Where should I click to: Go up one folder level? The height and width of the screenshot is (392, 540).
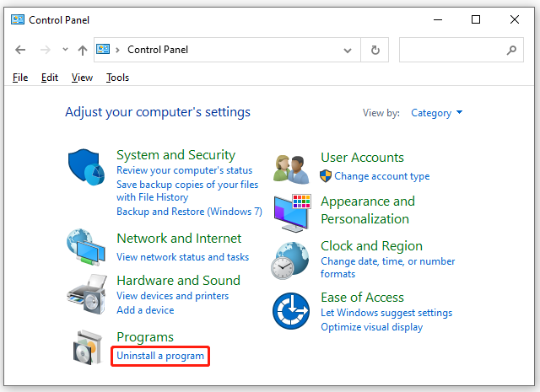83,51
